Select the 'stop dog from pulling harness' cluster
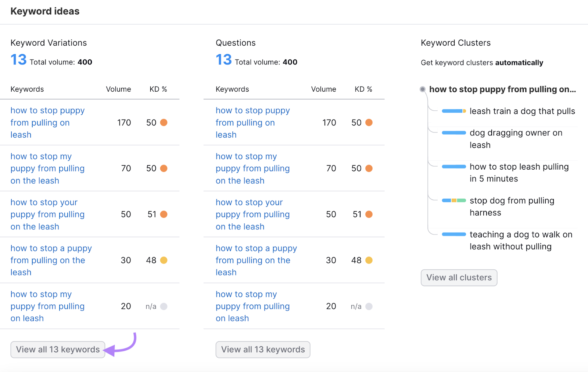The image size is (588, 372). click(x=512, y=206)
